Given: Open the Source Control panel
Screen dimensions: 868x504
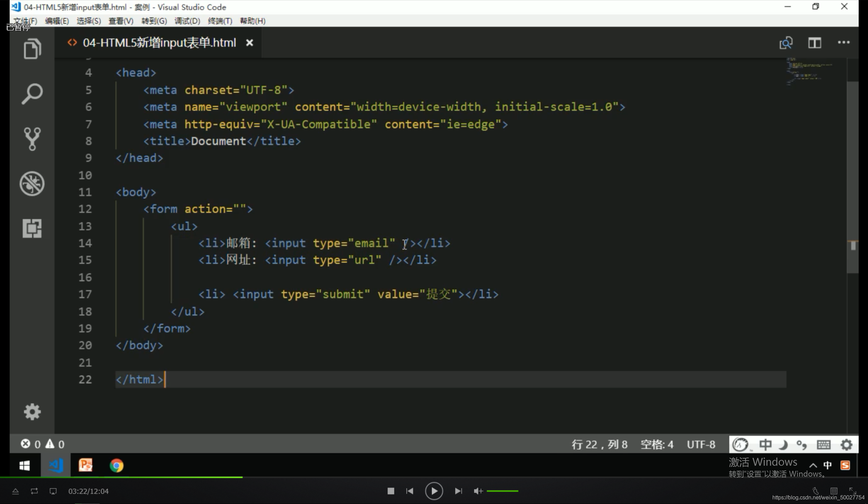Looking at the screenshot, I should click(32, 138).
